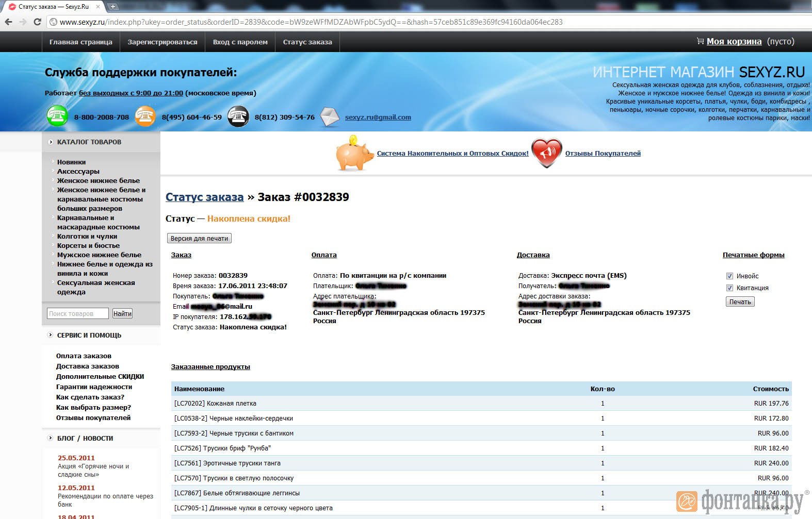Open the Доставка заказов help link

click(x=88, y=366)
